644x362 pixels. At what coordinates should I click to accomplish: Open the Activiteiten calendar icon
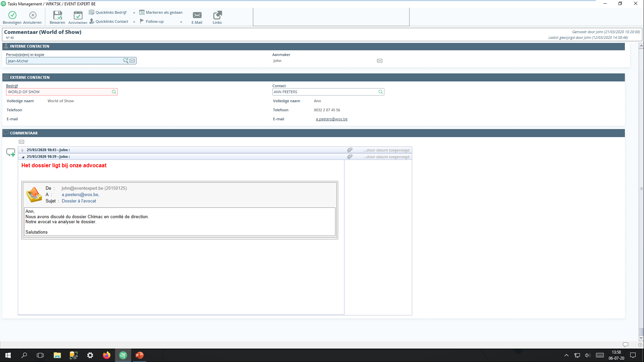coord(78,15)
